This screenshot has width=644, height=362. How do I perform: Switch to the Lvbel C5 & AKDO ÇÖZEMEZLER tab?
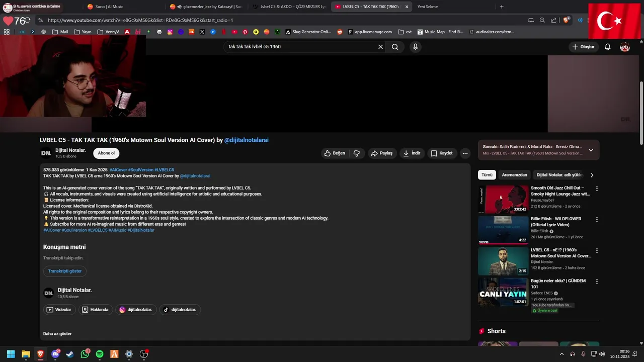click(289, 7)
